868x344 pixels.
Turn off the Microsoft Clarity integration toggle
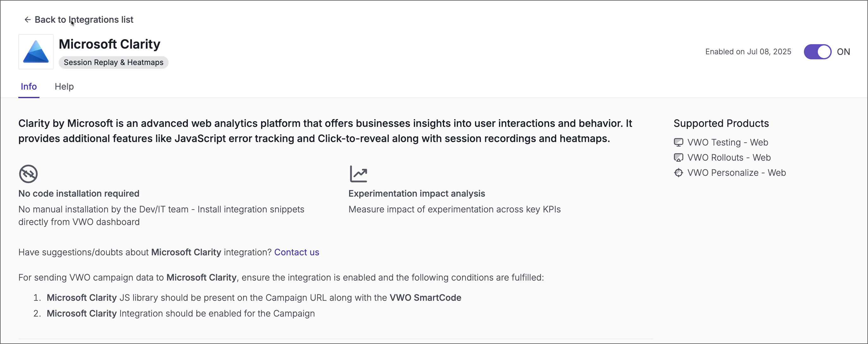click(x=817, y=51)
